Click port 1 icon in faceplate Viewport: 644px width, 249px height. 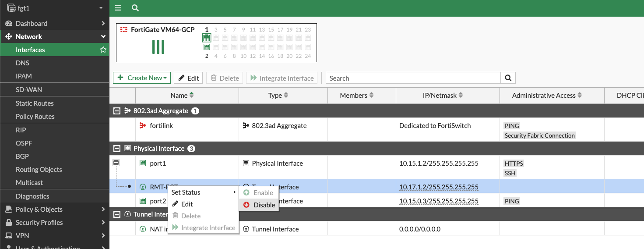tap(207, 38)
